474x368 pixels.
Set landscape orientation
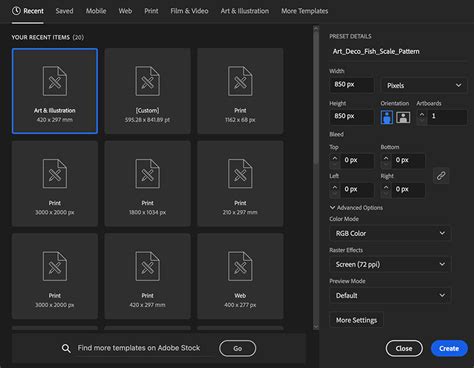pyautogui.click(x=403, y=117)
